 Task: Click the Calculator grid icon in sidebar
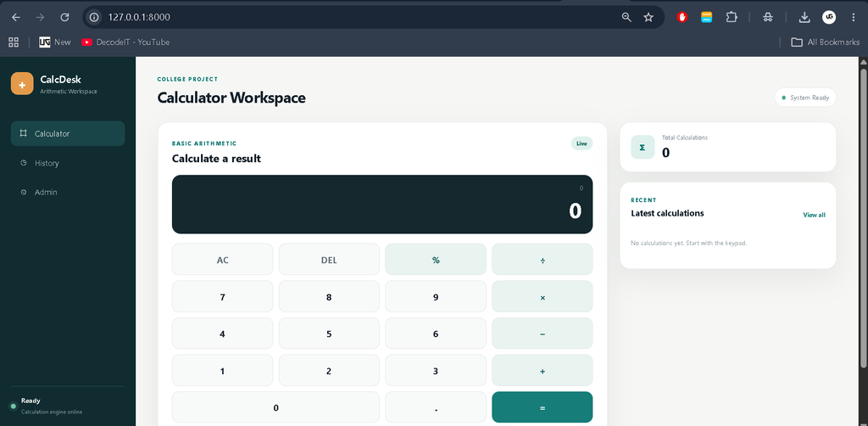click(23, 133)
